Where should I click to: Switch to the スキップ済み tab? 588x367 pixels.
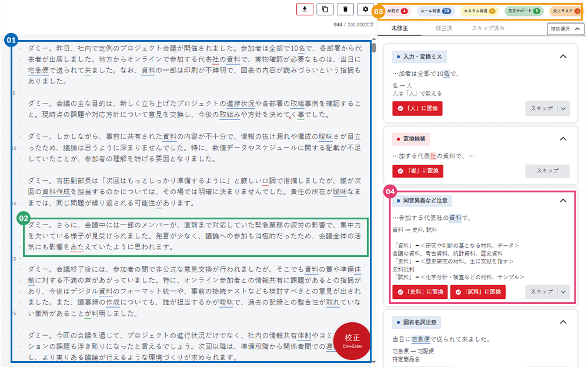487,28
